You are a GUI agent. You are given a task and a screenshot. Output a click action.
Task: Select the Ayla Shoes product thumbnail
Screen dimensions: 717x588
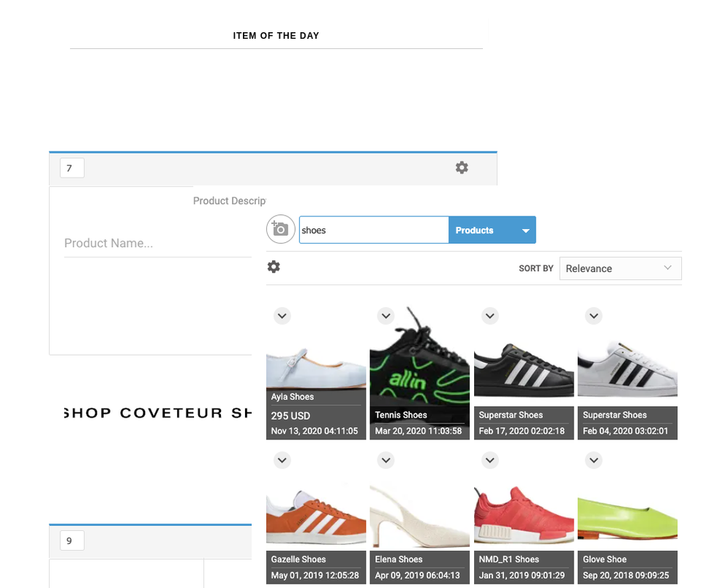click(x=316, y=366)
